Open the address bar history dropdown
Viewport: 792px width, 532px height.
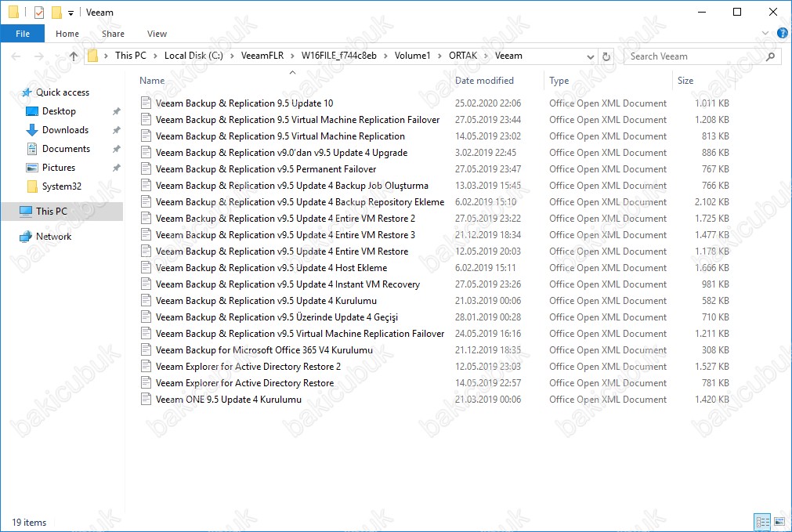[590, 56]
